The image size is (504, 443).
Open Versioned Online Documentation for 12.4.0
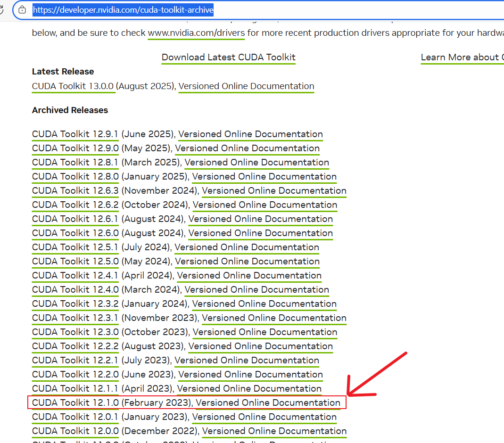[x=256, y=289]
